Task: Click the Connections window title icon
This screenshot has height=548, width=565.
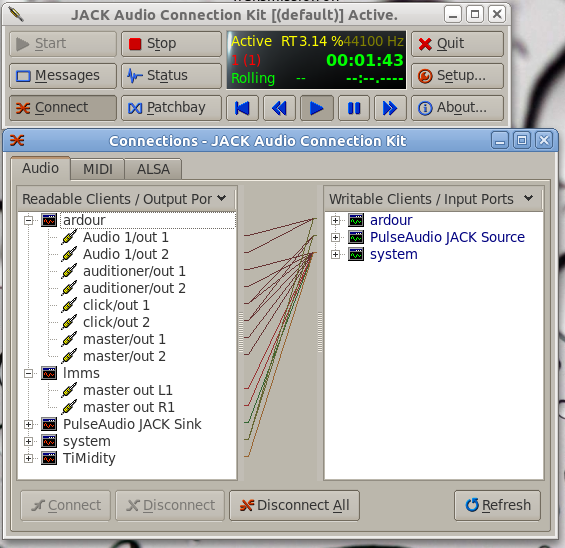Action: click(17, 140)
